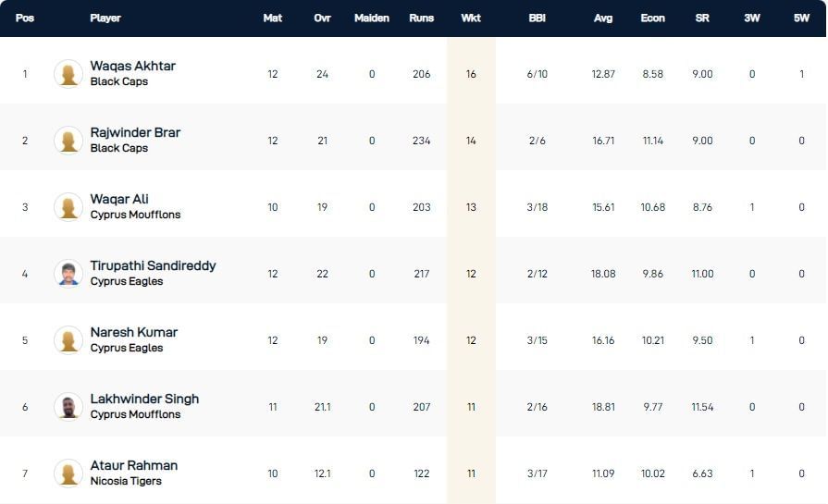Click Cyprus Moufflons under Waqar Ali
This screenshot has height=504, width=828.
point(135,215)
